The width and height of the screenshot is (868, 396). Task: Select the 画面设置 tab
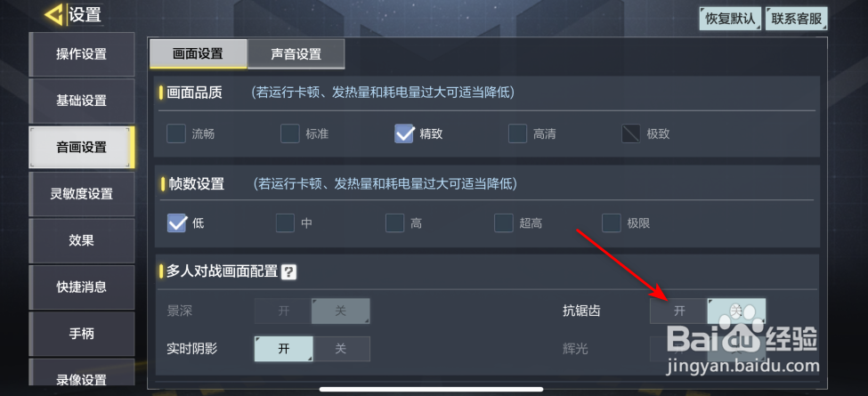199,53
